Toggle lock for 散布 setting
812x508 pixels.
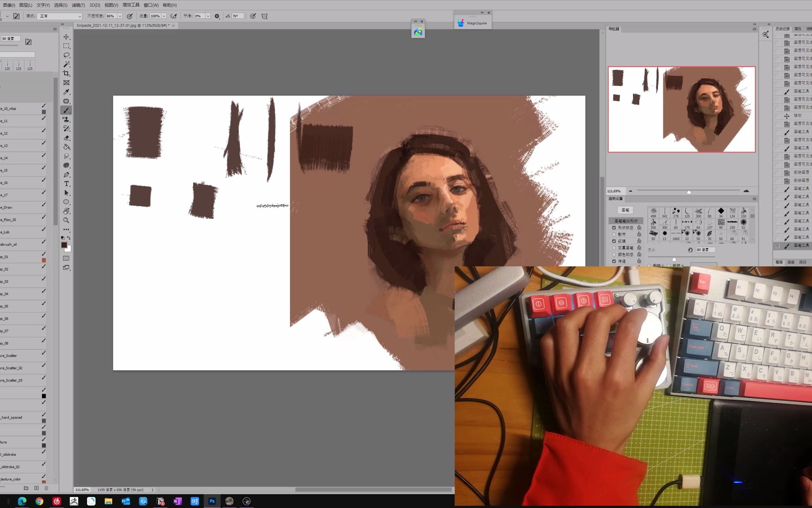pos(639,234)
